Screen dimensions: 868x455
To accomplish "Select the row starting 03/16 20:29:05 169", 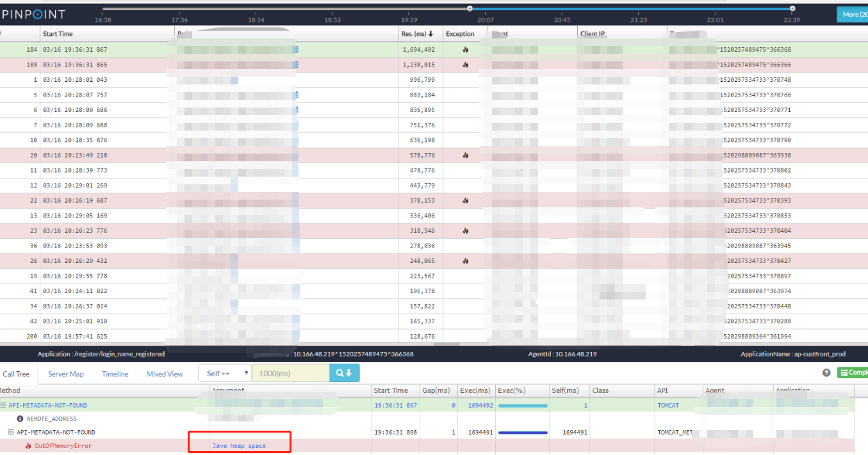I will (434, 216).
